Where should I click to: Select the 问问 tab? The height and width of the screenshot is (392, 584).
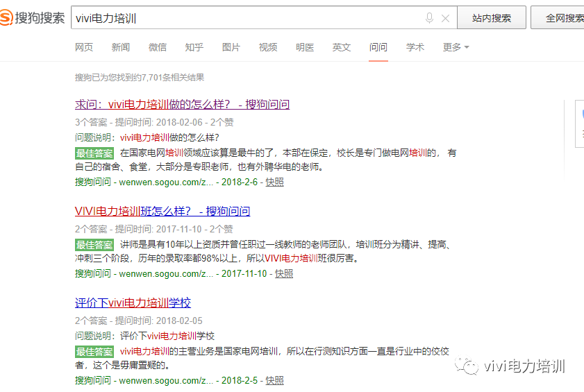coord(378,47)
